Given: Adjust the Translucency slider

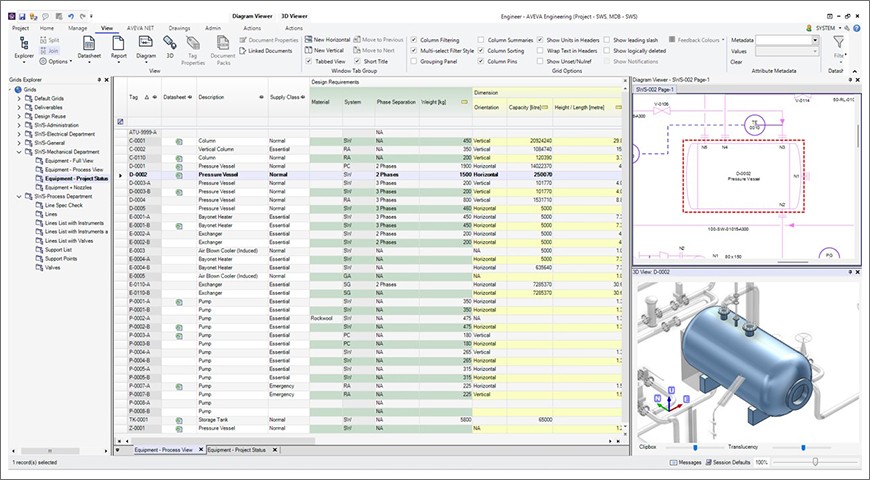Looking at the screenshot, I should click(x=801, y=447).
